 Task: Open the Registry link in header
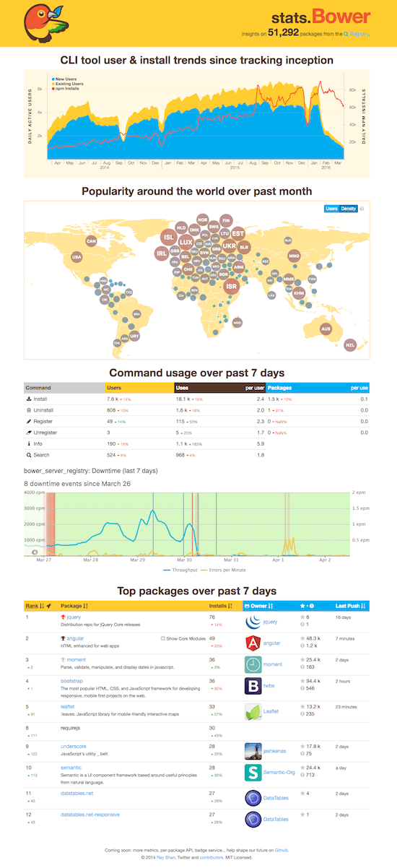[359, 33]
